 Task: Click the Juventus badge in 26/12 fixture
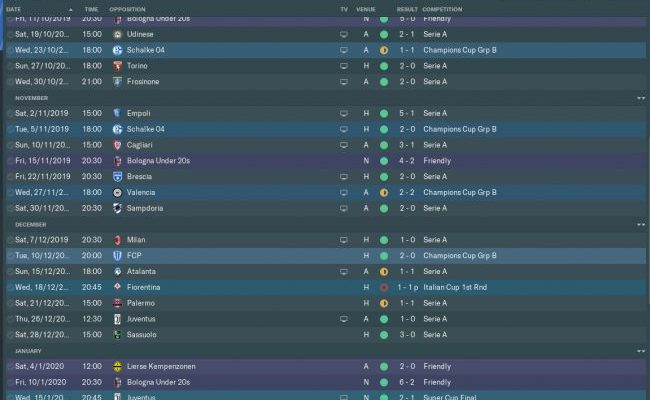[x=117, y=319]
